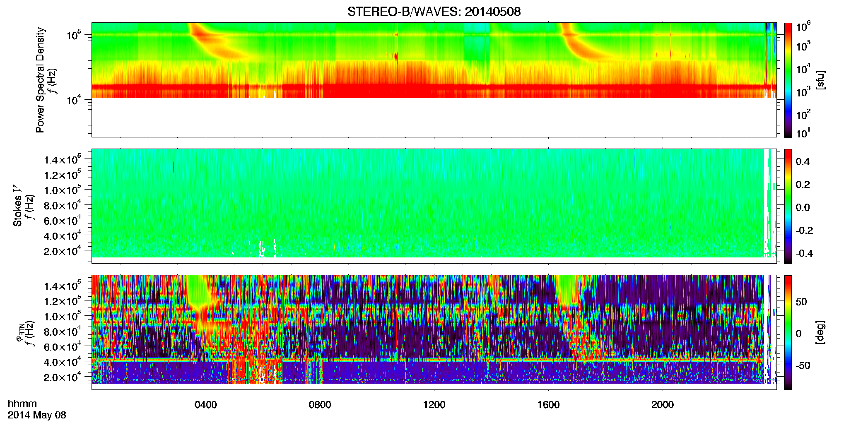Click the 2000 time axis label

[x=662, y=405]
